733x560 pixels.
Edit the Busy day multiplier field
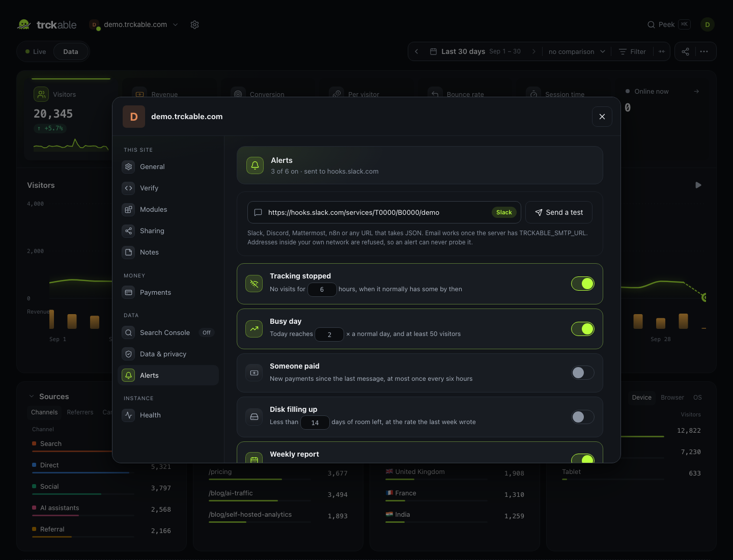(x=329, y=334)
